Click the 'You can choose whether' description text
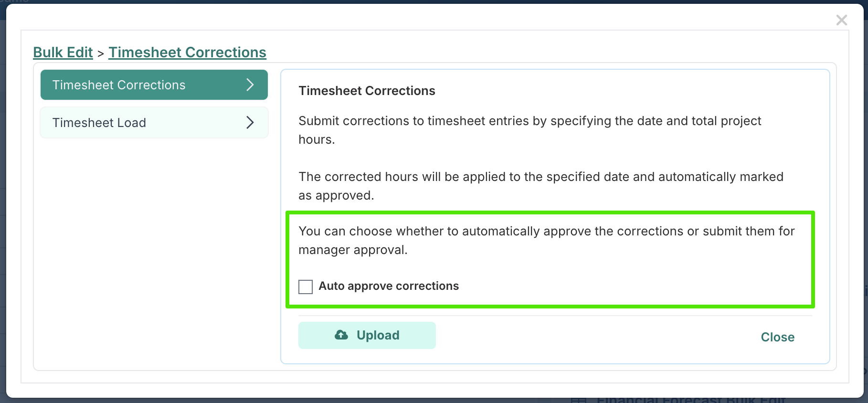 point(546,240)
